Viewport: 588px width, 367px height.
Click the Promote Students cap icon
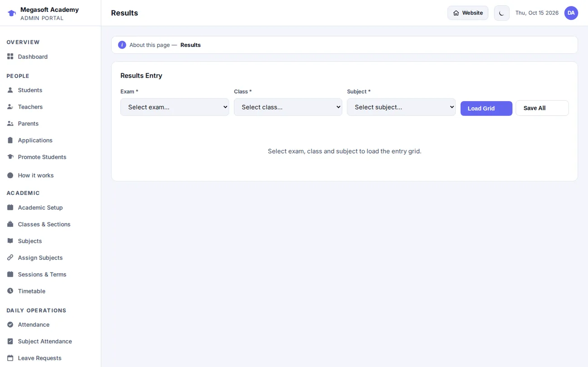[10, 157]
